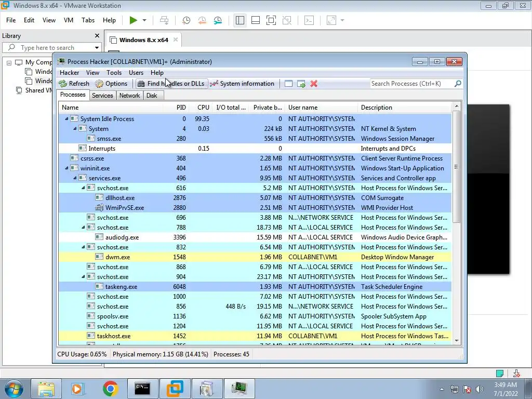Click the Refresh toolbar button
Screen dimensions: 532x399
click(x=74, y=84)
